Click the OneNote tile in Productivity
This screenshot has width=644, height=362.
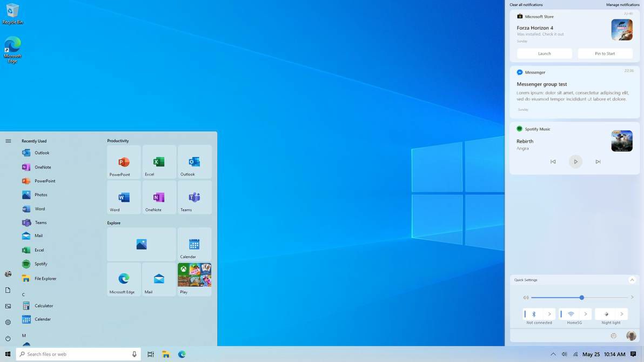159,197
